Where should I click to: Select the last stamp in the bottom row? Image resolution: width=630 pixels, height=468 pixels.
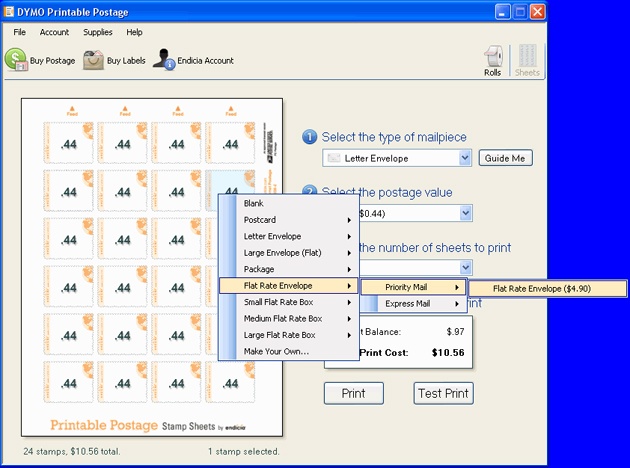point(230,382)
